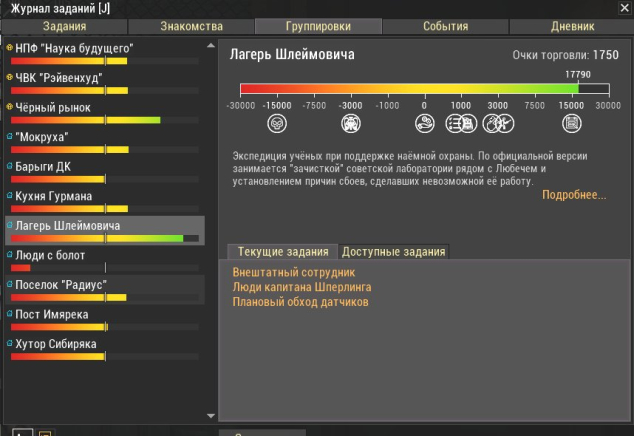Click the Лагерь Шлеймовича reputation gradient bar

click(424, 89)
